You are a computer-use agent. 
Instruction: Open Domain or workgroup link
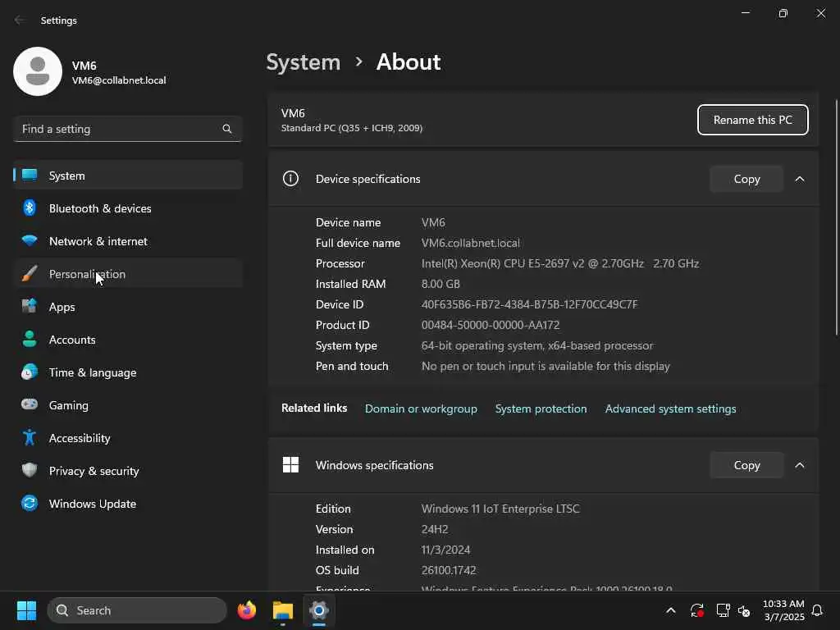(x=421, y=409)
